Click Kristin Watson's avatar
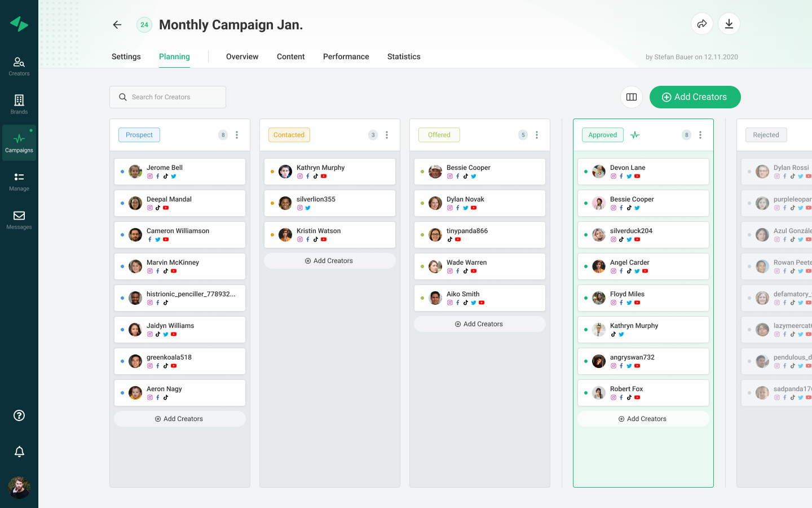The width and height of the screenshot is (812, 508). (285, 235)
